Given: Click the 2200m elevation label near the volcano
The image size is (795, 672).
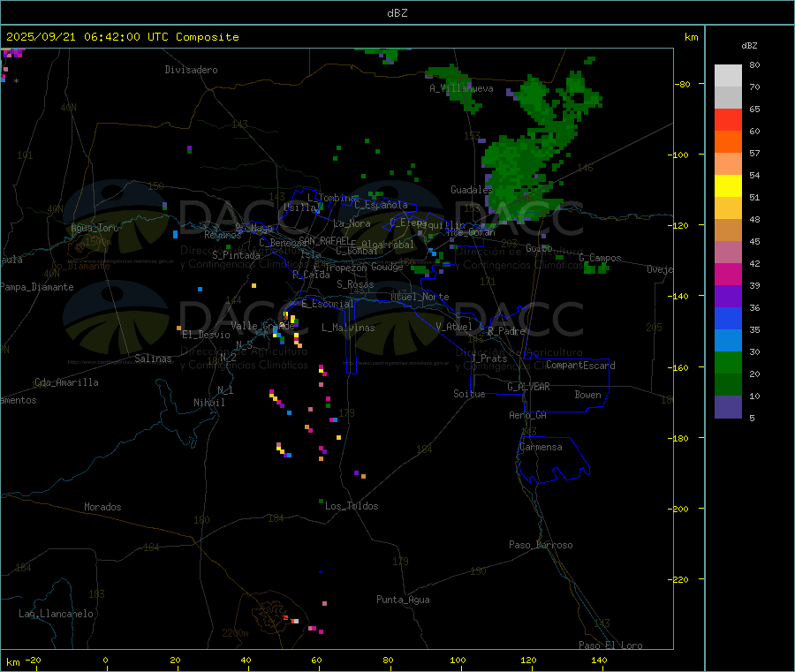Looking at the screenshot, I should 235,633.
